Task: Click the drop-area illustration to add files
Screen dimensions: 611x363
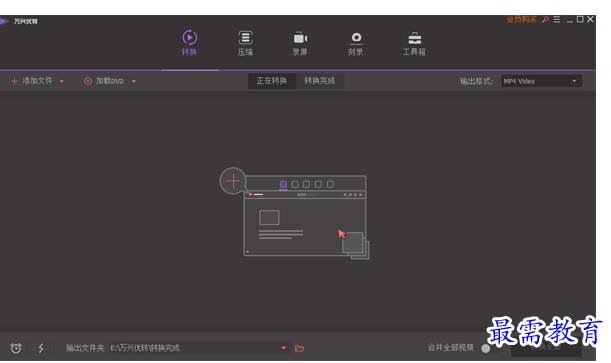Action: 295,213
